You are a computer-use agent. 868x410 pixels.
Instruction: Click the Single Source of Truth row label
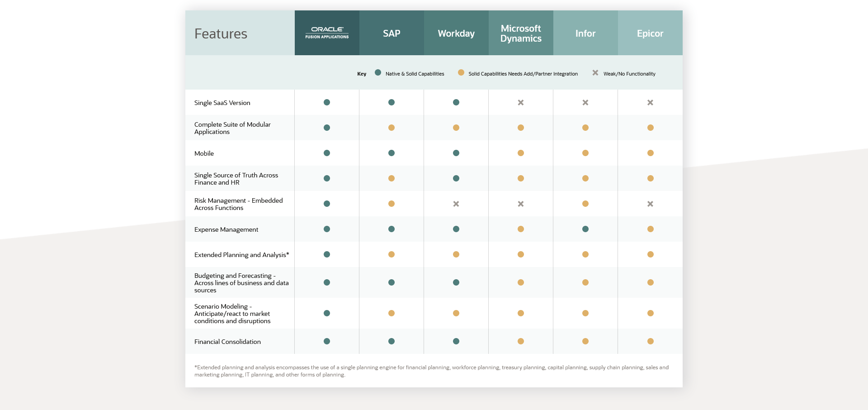coord(236,179)
